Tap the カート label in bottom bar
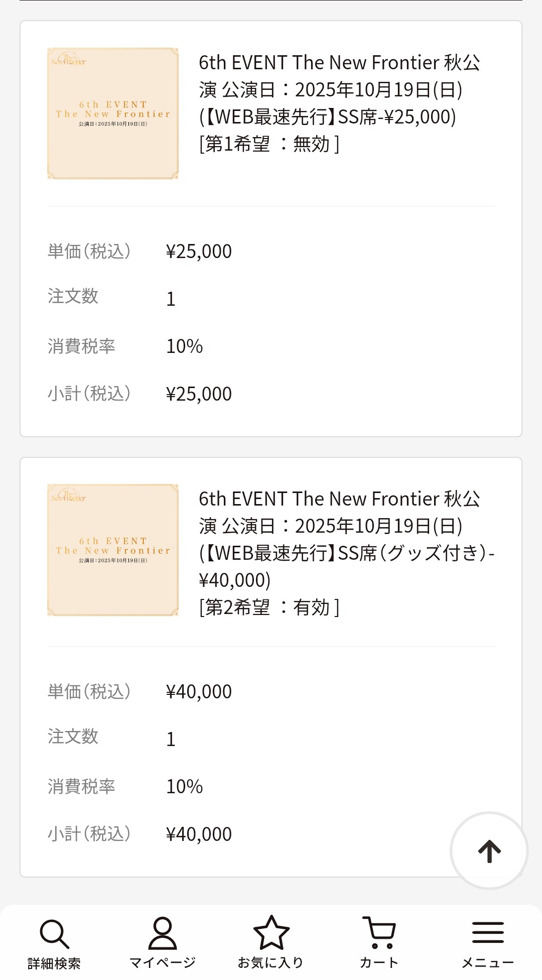Screen dimensions: 542x980 [x=379, y=963]
